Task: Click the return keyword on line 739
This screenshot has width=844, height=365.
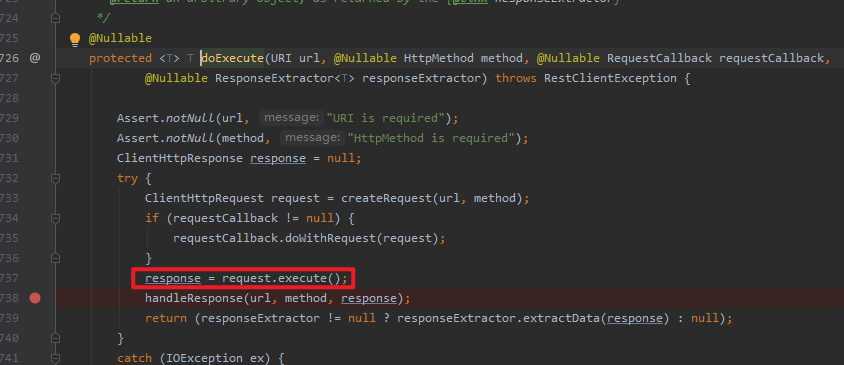Action: point(166,318)
